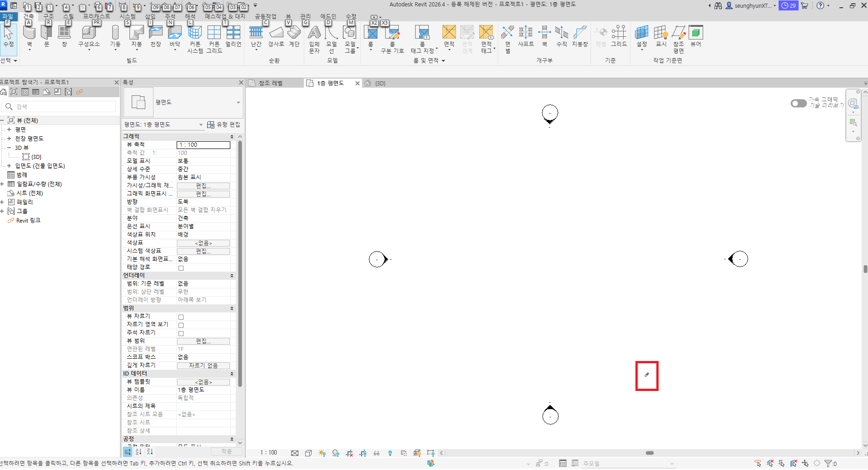This screenshot has height=470, width=868.
Task: Enable the 태양 경로 checkbox
Action: tap(181, 268)
